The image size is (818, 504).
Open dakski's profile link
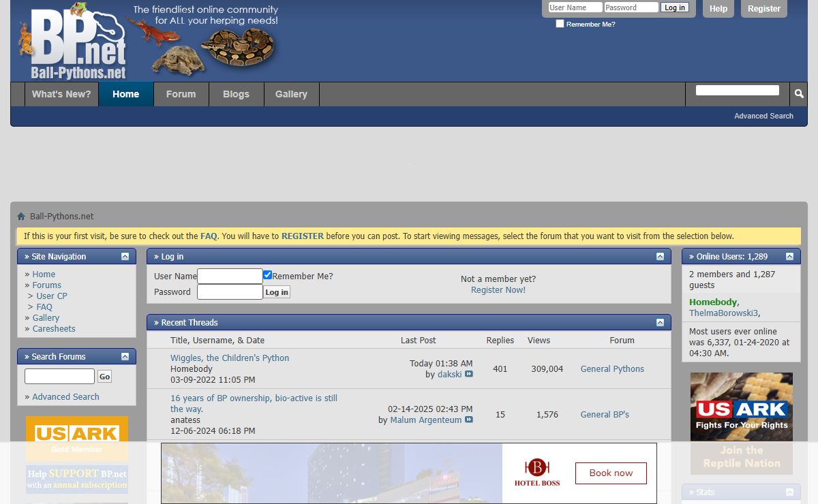pos(450,375)
